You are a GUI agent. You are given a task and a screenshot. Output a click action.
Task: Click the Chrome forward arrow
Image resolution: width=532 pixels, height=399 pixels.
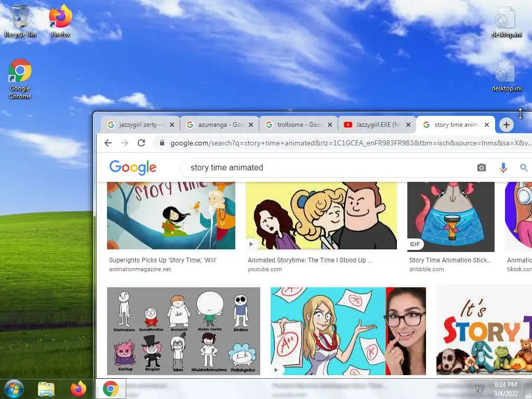click(125, 143)
